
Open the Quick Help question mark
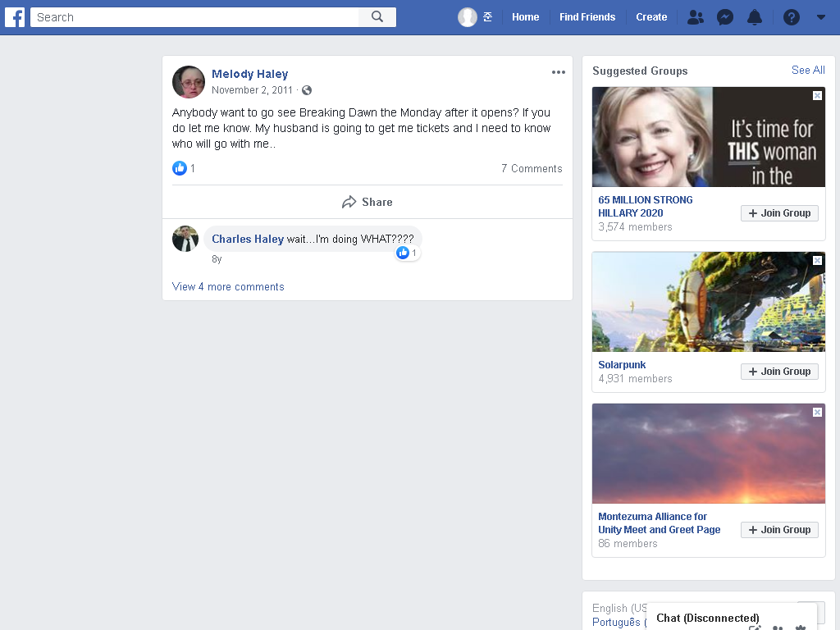(792, 17)
